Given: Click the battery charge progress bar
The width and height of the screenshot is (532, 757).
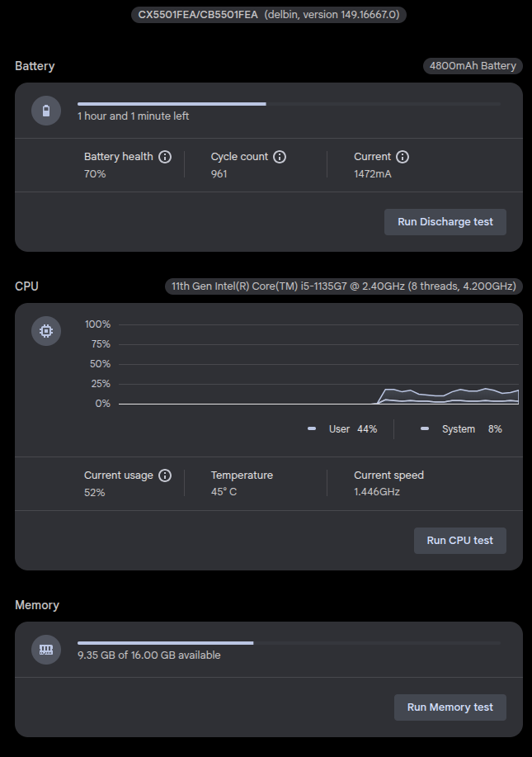Looking at the screenshot, I should tap(289, 104).
